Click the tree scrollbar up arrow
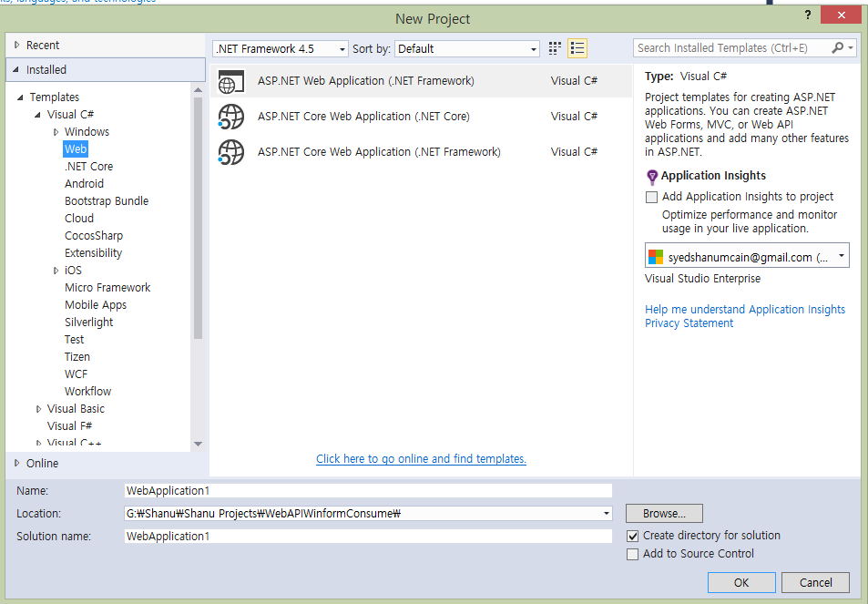The width and height of the screenshot is (868, 604). coord(199,89)
